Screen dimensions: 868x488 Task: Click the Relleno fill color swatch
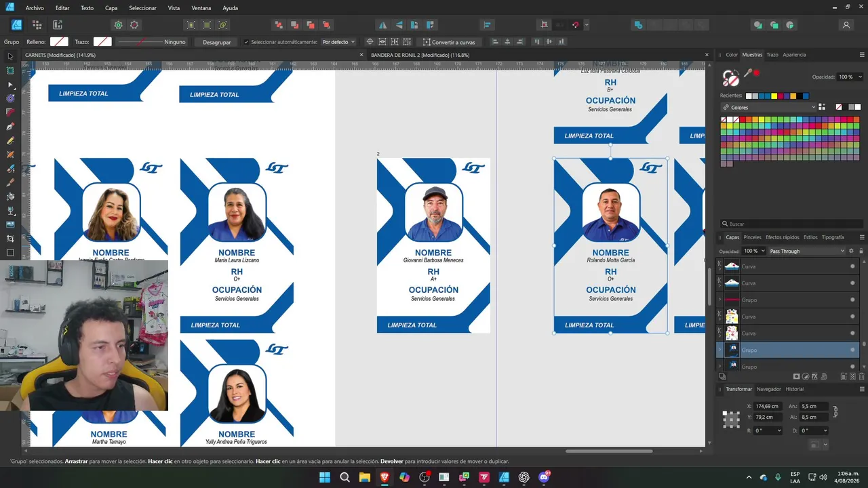[x=59, y=42]
